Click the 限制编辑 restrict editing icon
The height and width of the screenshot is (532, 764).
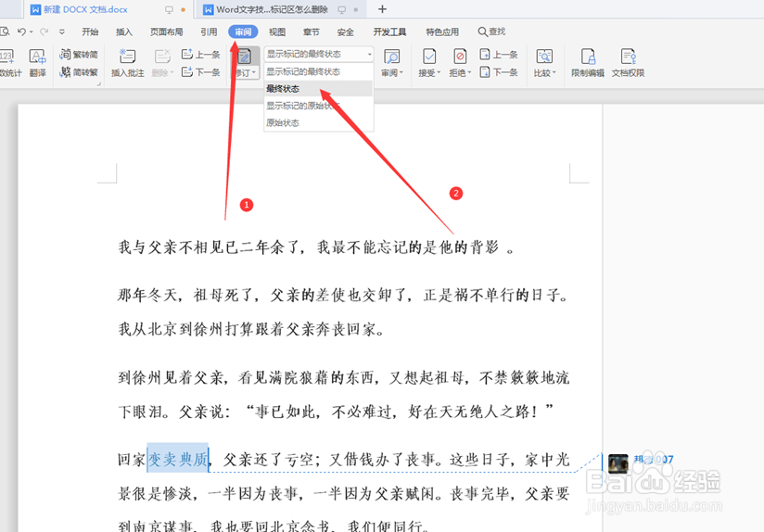click(588, 57)
